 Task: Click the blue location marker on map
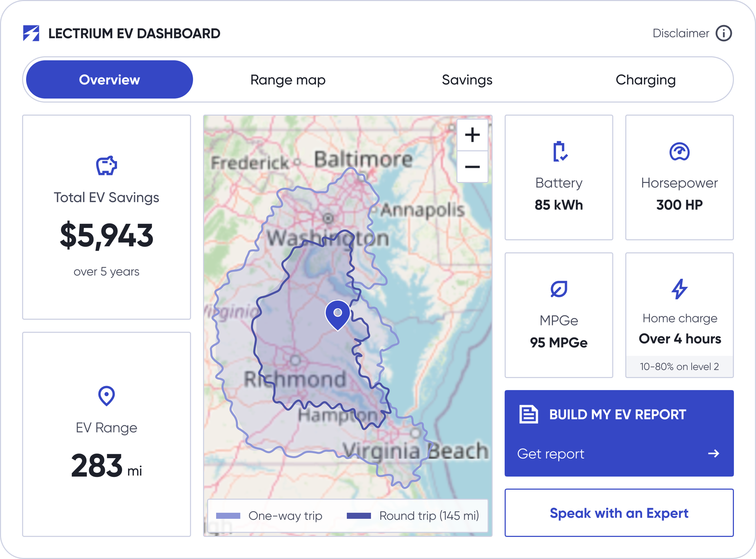(x=337, y=314)
